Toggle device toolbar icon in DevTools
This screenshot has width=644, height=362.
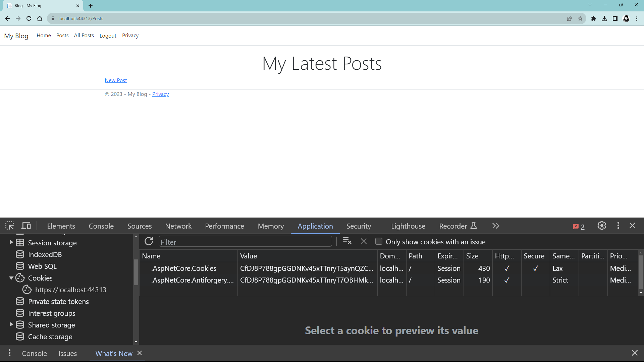pos(26,226)
